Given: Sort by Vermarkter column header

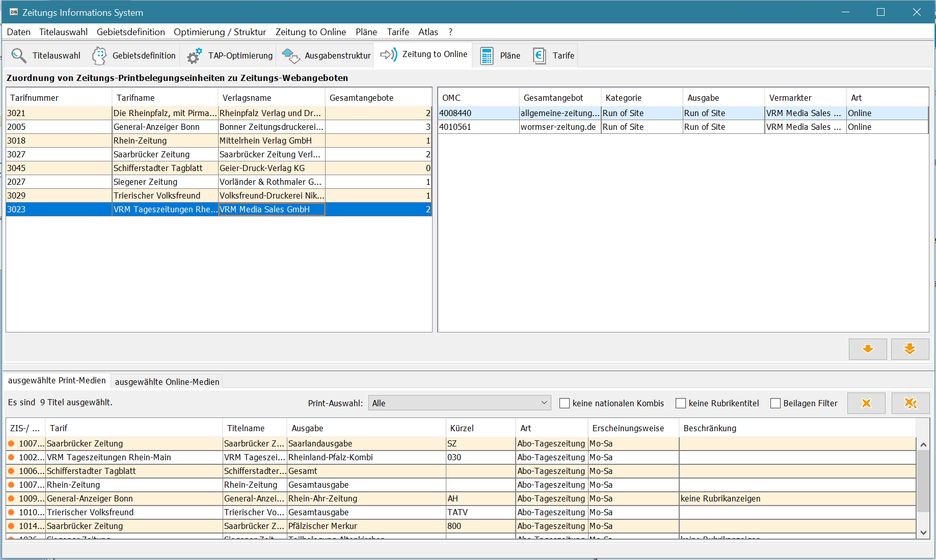Looking at the screenshot, I should (x=790, y=98).
